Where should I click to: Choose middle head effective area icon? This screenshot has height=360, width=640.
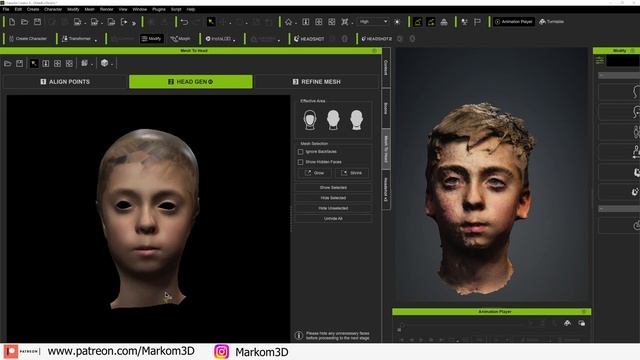(x=333, y=120)
